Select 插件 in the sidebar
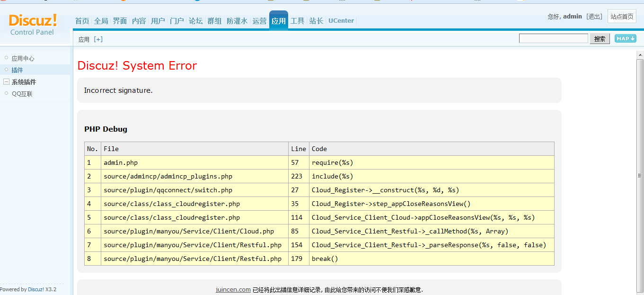This screenshot has width=644, height=295. point(18,70)
